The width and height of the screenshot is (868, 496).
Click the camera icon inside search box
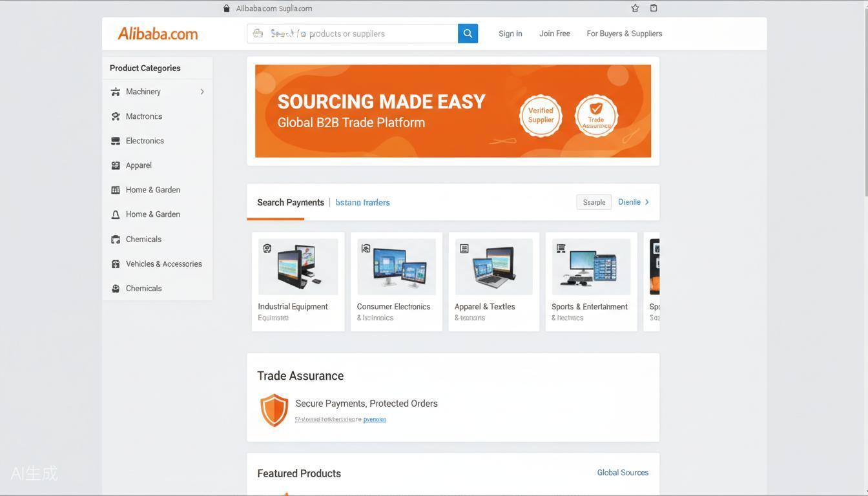click(258, 34)
